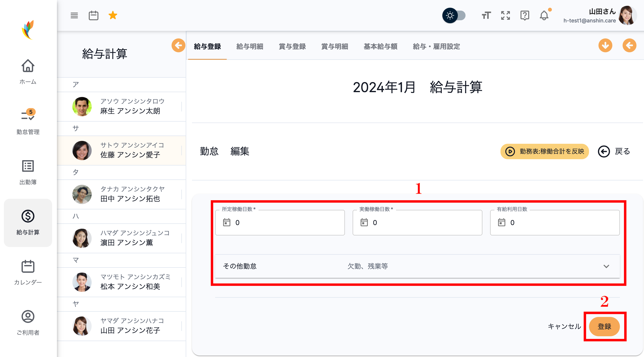
Task: Click 勤務表:稼働合計を反映 button
Action: [x=544, y=151]
